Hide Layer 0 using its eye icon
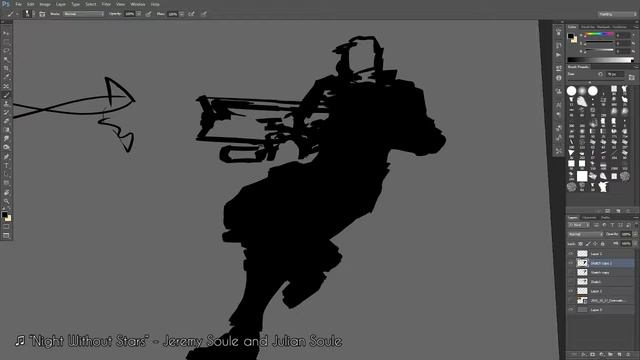The width and height of the screenshot is (640, 360). click(x=571, y=310)
